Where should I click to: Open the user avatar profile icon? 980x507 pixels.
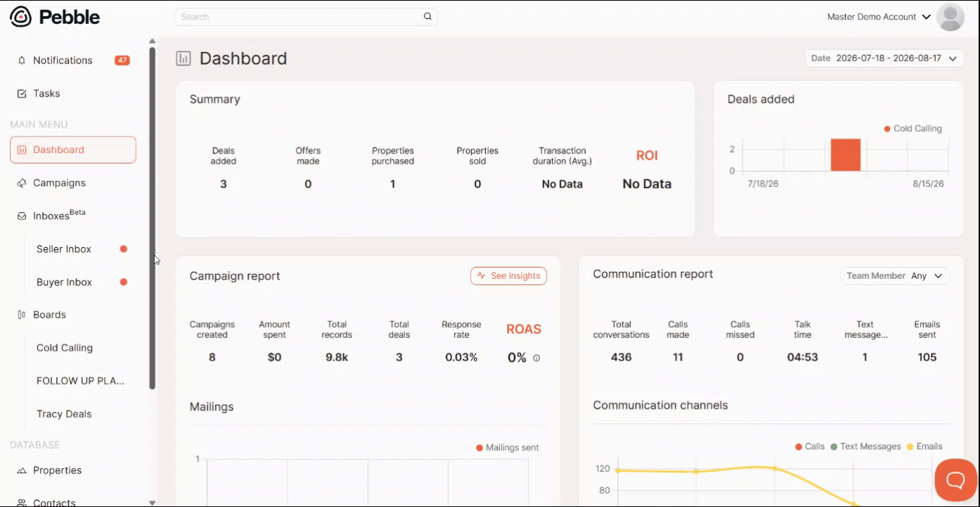coord(950,17)
